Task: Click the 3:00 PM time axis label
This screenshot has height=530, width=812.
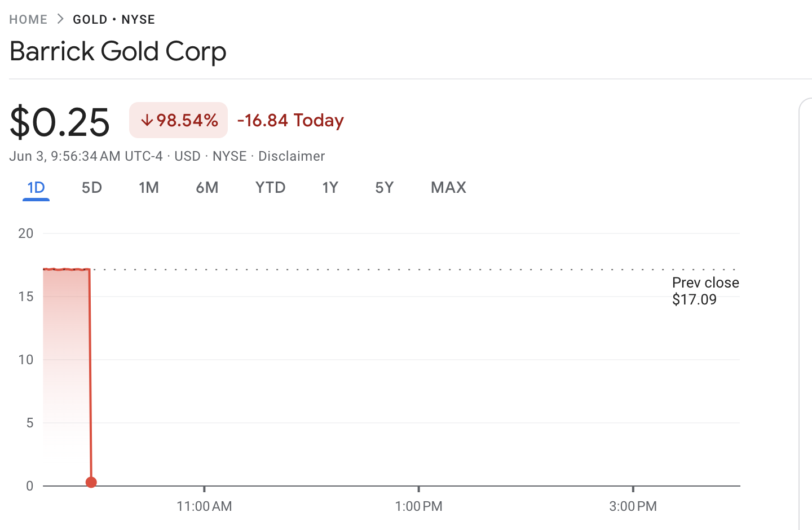Action: point(633,506)
